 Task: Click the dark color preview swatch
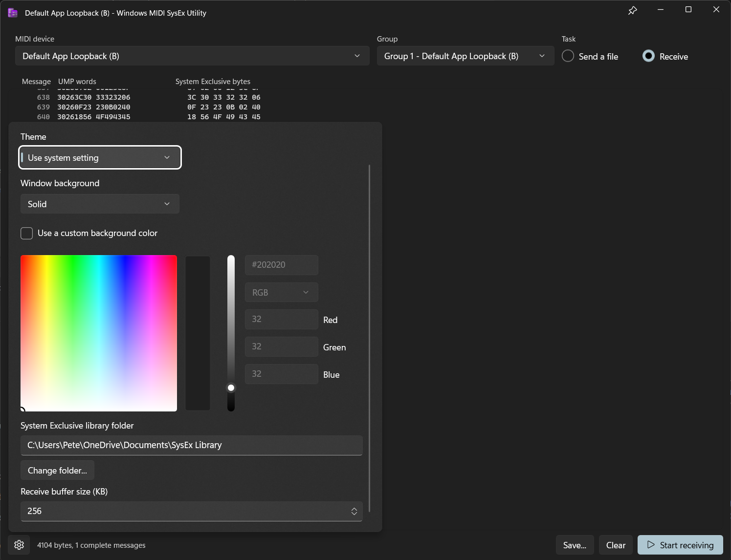198,333
